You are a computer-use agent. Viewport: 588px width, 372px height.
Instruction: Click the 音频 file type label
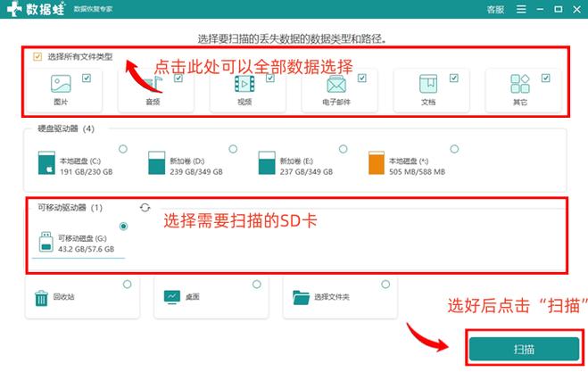coord(153,102)
